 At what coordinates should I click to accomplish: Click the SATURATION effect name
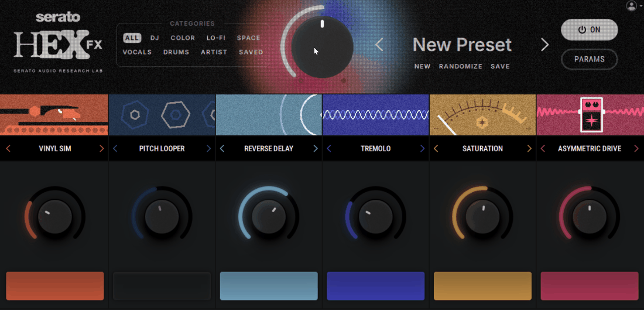pos(482,148)
